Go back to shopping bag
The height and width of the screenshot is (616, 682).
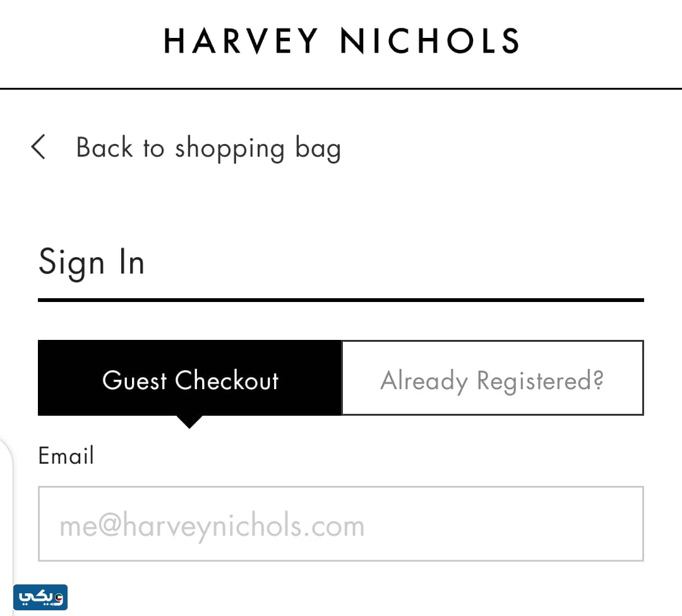(x=208, y=148)
